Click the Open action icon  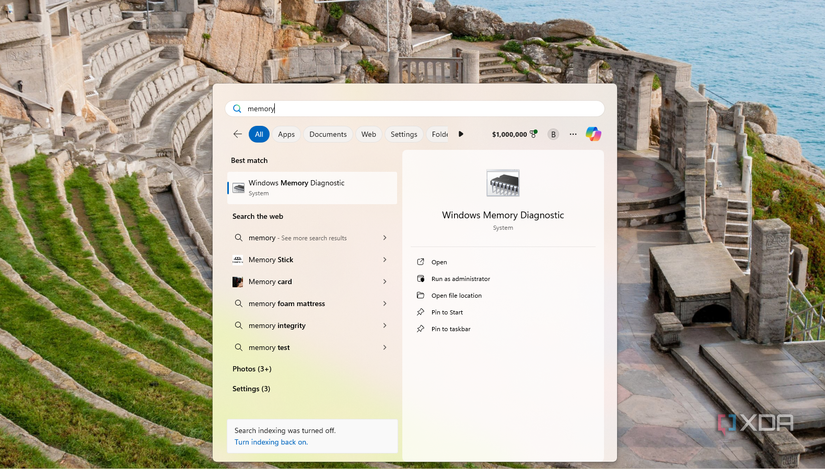[x=420, y=262]
